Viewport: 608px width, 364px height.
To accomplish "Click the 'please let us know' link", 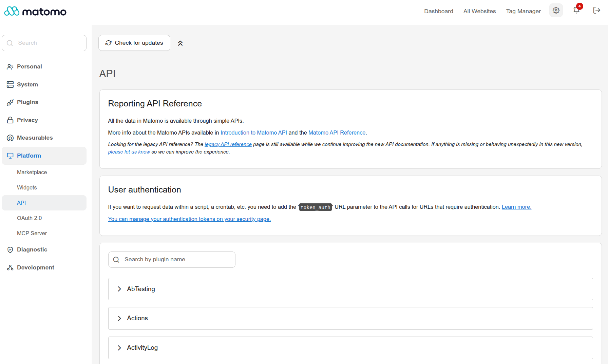I will coord(129,152).
